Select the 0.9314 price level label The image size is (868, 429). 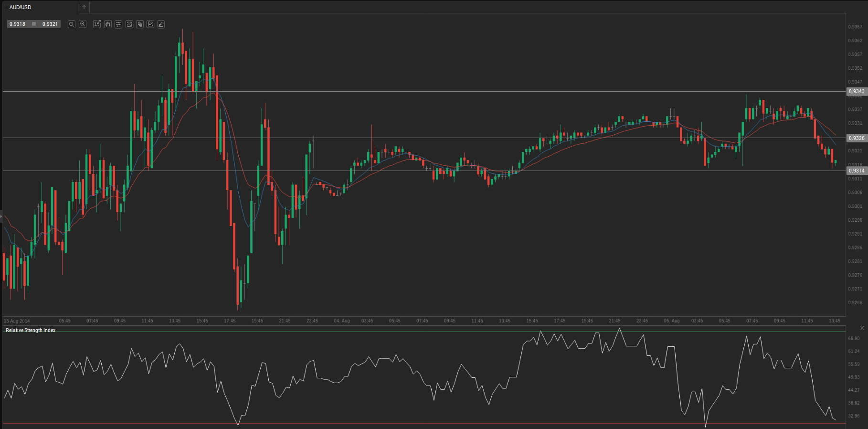click(x=857, y=171)
